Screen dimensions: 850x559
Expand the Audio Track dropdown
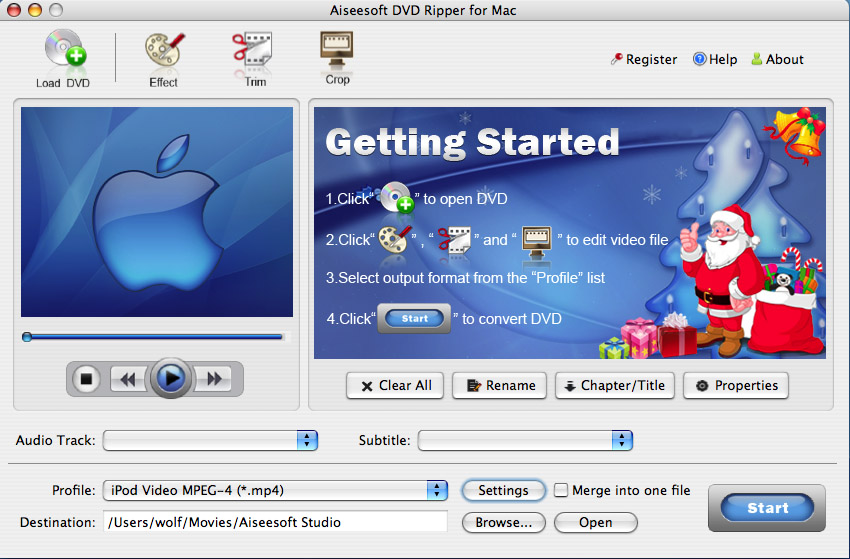click(306, 440)
